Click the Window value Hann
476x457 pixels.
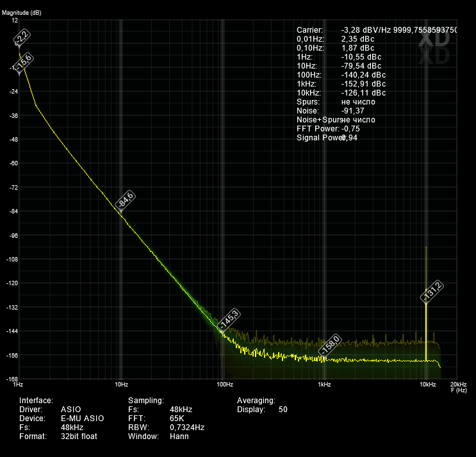pos(179,436)
